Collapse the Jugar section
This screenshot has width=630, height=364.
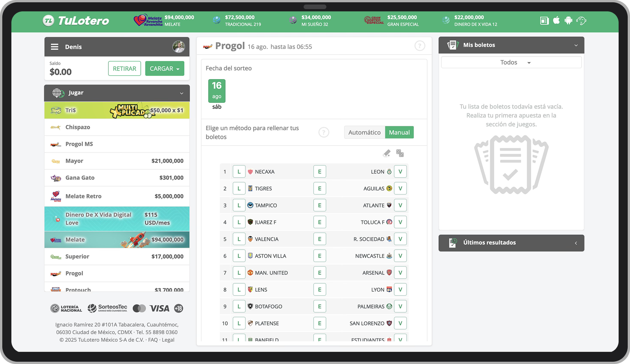pyautogui.click(x=182, y=93)
